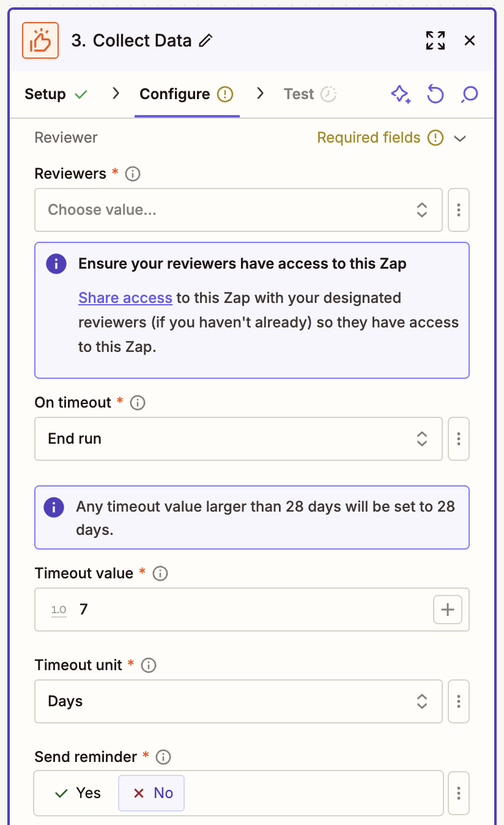
Task: Click the number type icon in Timeout value
Action: pos(59,610)
